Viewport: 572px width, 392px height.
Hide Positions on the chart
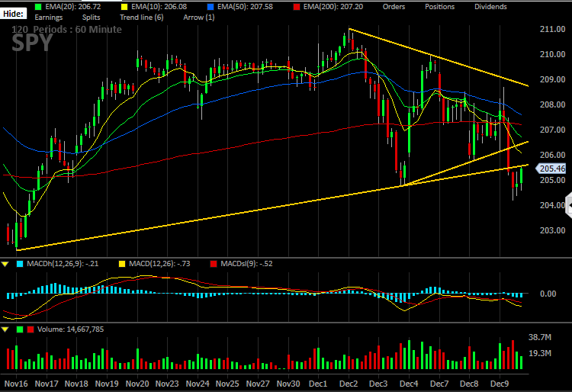[x=439, y=7]
